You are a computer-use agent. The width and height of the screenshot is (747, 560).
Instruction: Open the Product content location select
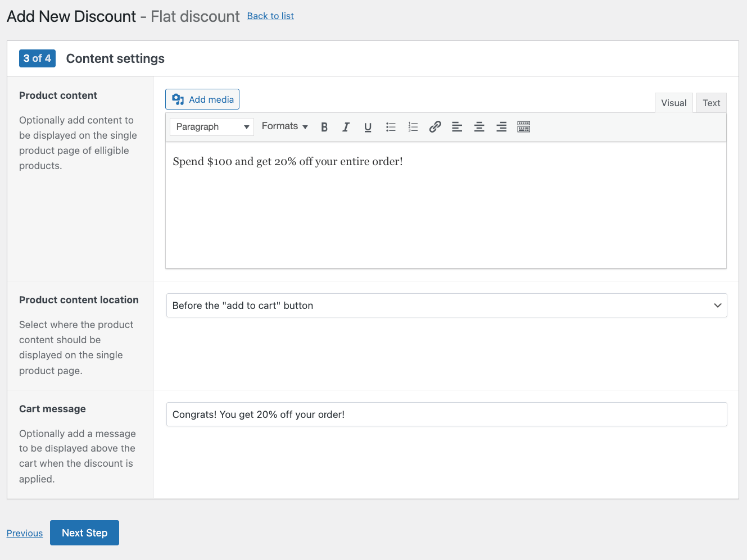447,306
